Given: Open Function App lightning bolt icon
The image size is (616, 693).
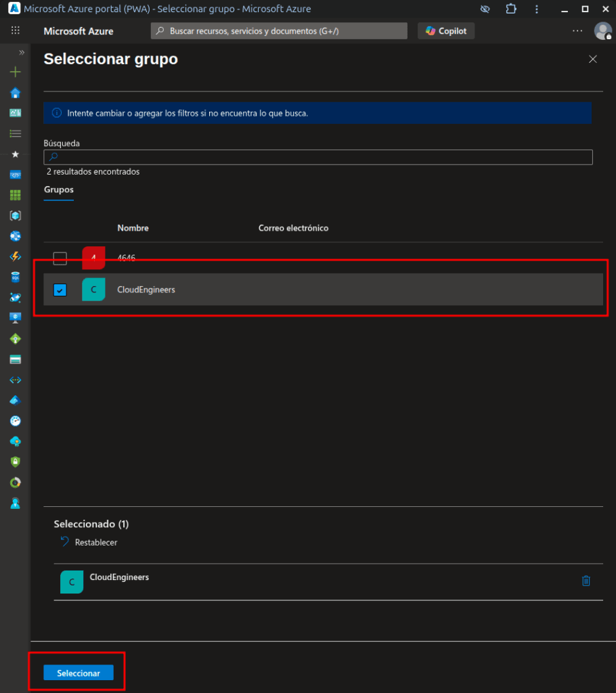Looking at the screenshot, I should 15,256.
